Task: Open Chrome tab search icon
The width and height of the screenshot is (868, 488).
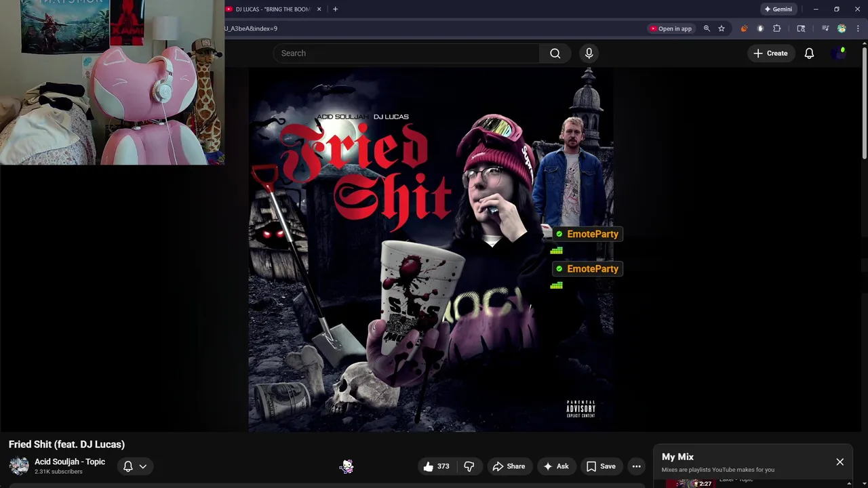Action: 801,28
